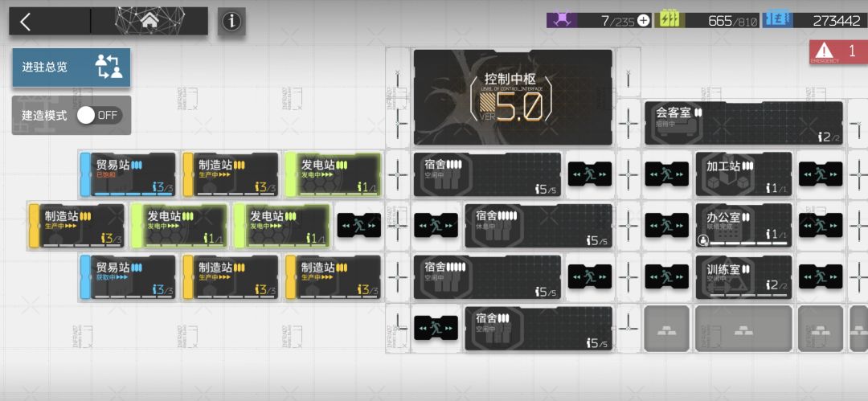Open the red EMERGENCY alert badge
868x401 pixels.
coord(838,51)
